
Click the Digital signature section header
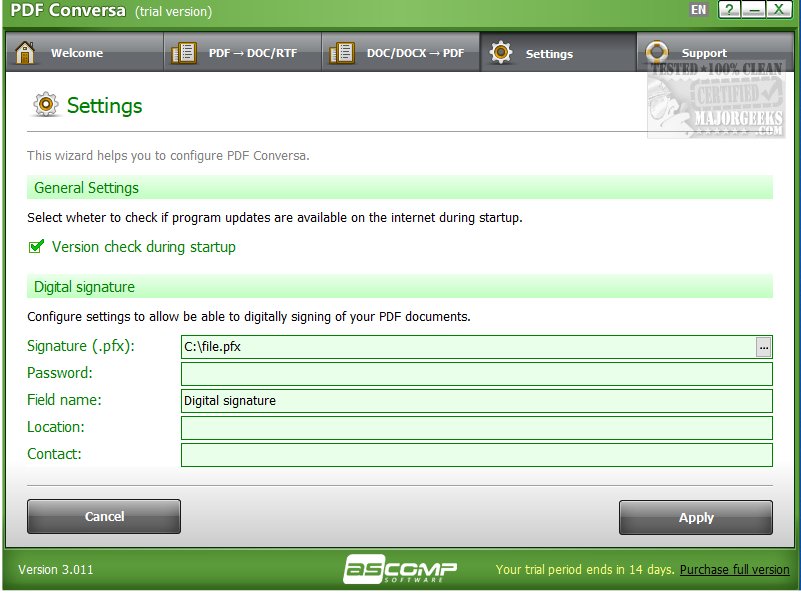pos(399,287)
